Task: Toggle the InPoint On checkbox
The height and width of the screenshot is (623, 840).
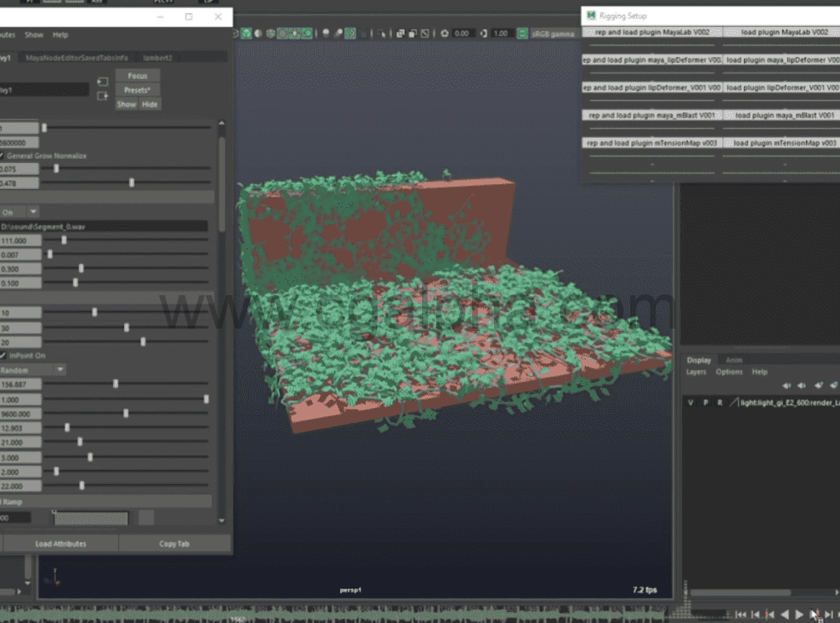Action: point(2,355)
